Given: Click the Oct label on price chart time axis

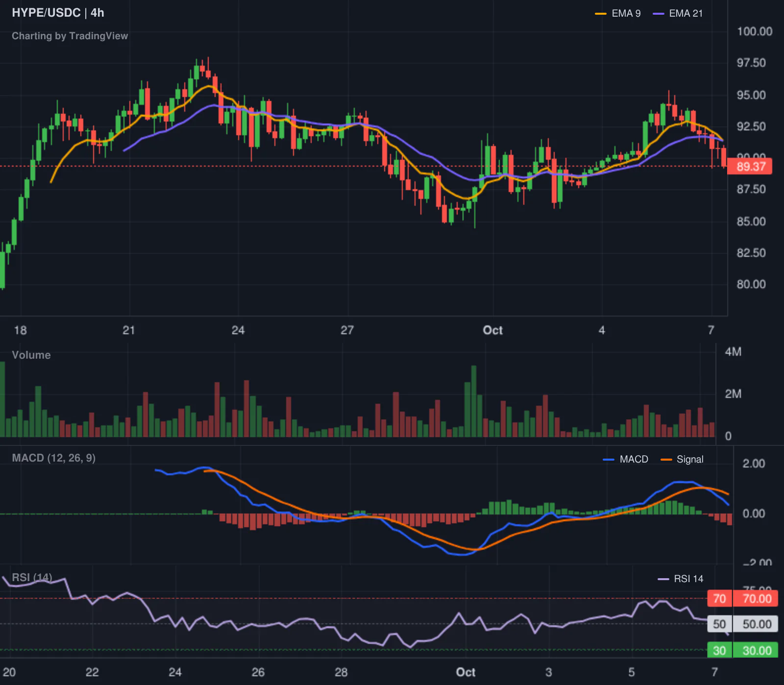Looking at the screenshot, I should coord(493,330).
